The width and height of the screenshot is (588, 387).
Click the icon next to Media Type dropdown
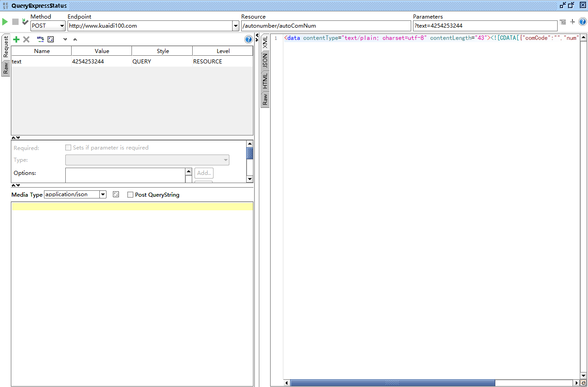pos(116,194)
